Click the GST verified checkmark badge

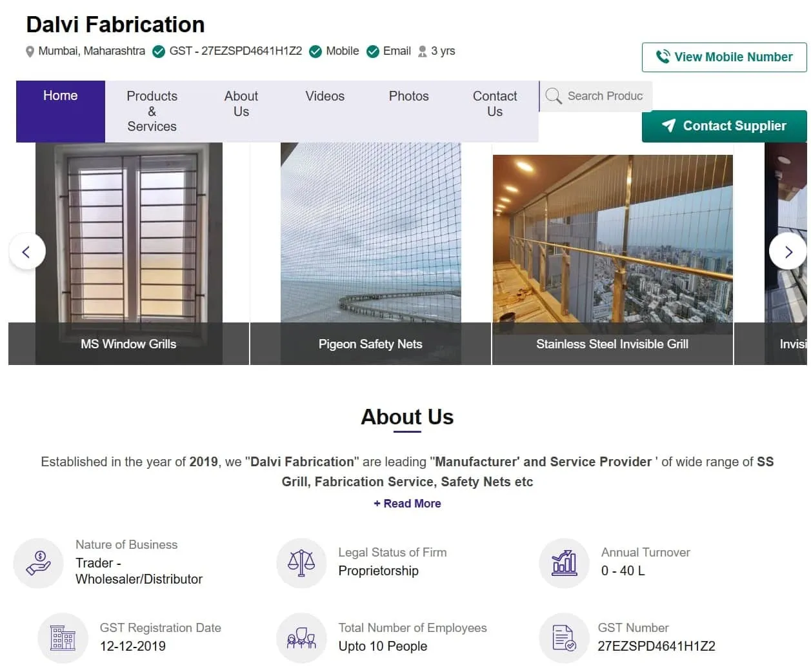pyautogui.click(x=159, y=51)
